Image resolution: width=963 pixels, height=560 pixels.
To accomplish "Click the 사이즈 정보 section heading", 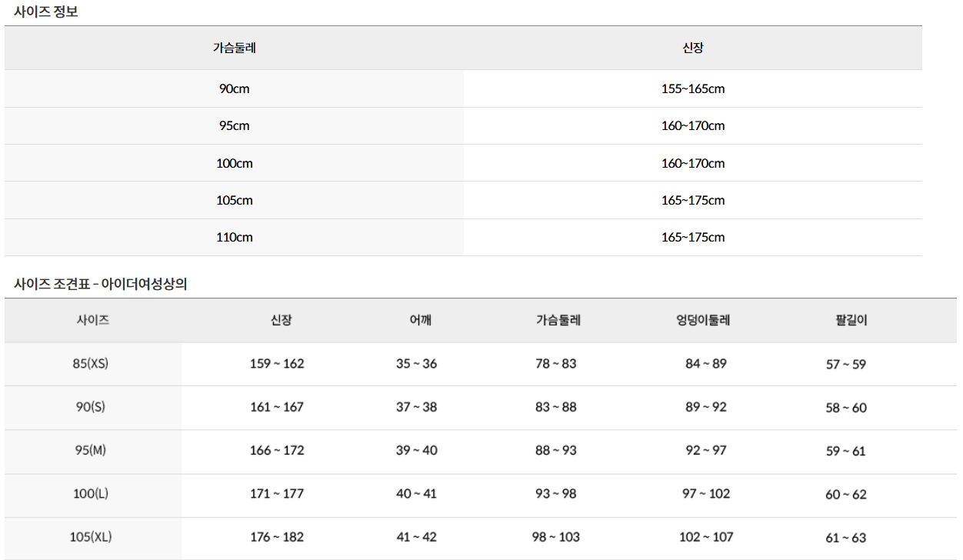I will (46, 12).
